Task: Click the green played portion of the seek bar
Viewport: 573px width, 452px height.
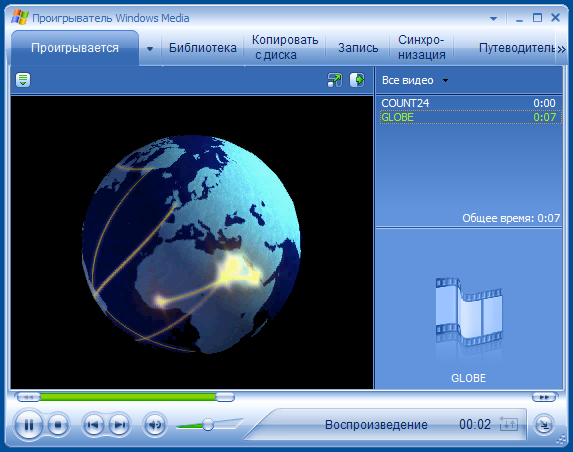Action: click(128, 397)
